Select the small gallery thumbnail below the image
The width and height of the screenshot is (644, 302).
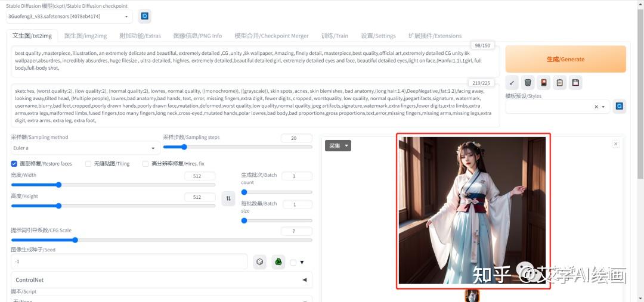(472, 296)
